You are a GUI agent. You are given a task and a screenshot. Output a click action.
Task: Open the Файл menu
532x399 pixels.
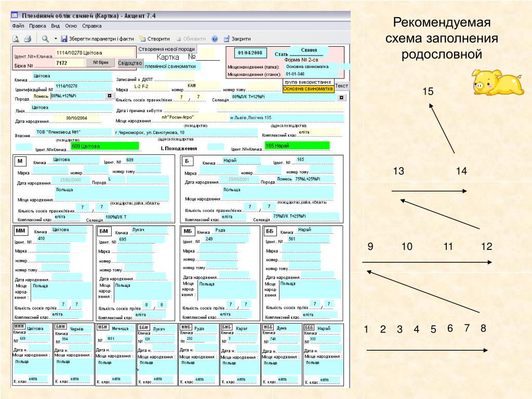(x=18, y=26)
